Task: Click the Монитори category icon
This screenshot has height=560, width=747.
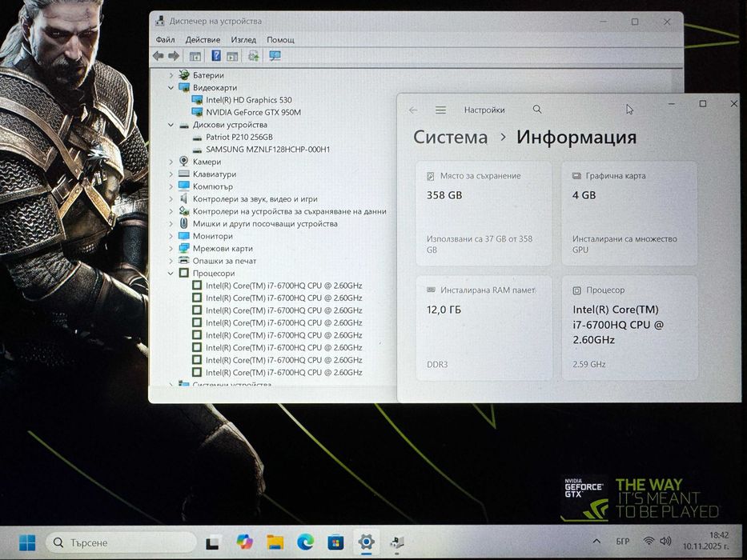Action: click(184, 236)
